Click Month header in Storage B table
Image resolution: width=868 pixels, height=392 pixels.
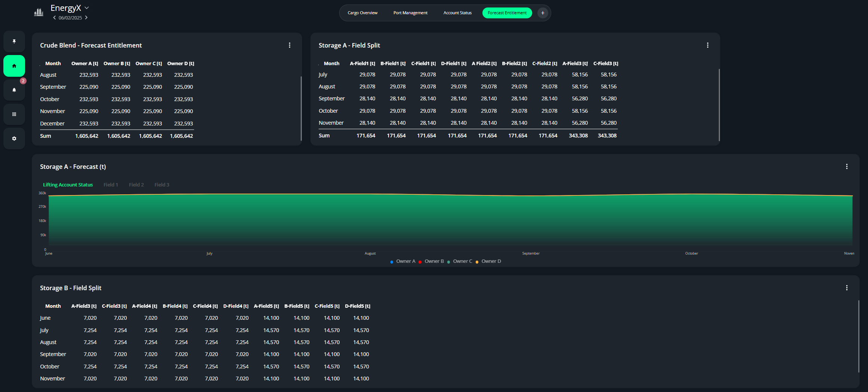pyautogui.click(x=53, y=306)
